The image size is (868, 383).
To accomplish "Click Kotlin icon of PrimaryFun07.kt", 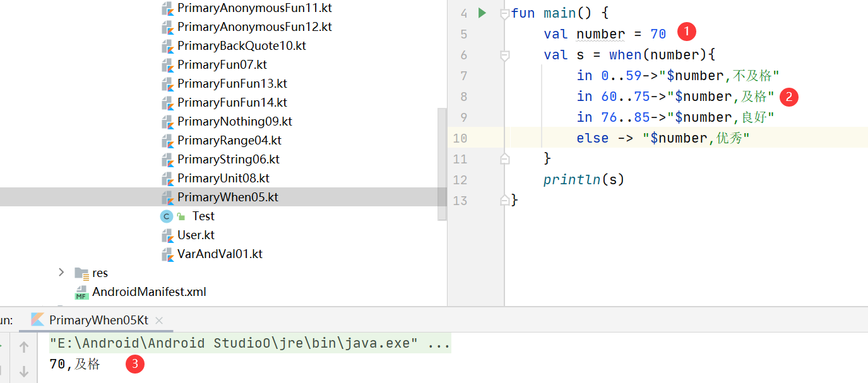I will pos(167,65).
